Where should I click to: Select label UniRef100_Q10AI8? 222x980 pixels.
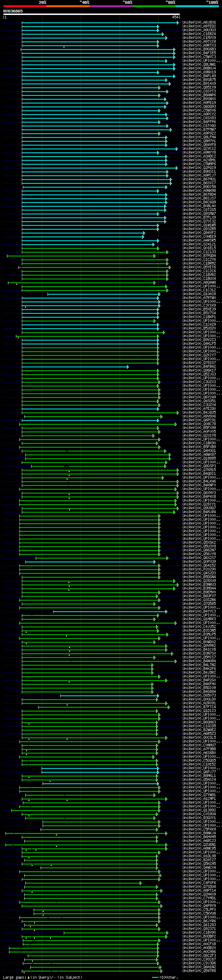pos(199,294)
